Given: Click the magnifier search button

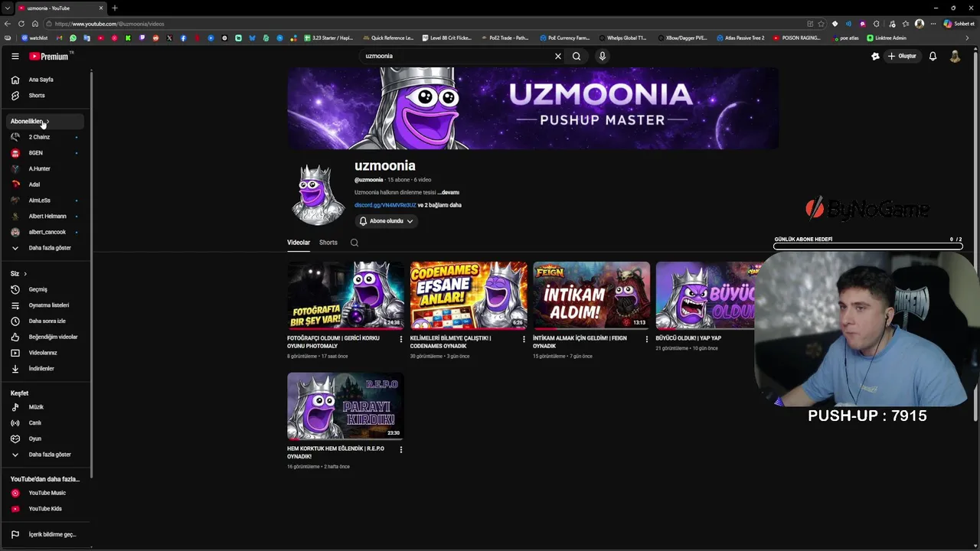Looking at the screenshot, I should pyautogui.click(x=577, y=56).
